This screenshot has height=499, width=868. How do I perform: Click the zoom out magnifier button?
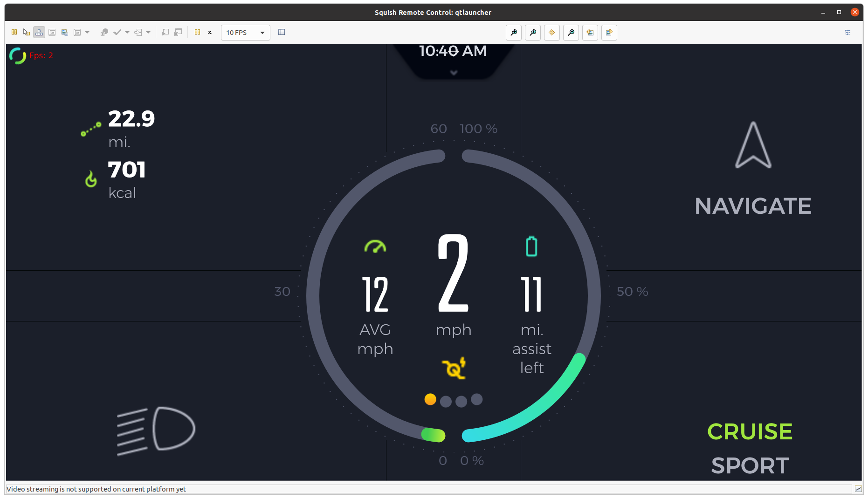tap(571, 33)
